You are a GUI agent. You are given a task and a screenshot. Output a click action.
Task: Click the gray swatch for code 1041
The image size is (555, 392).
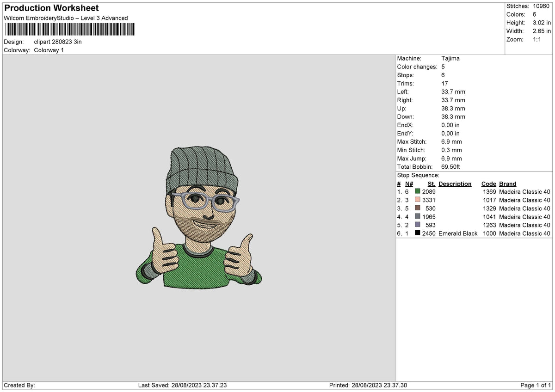(x=418, y=216)
